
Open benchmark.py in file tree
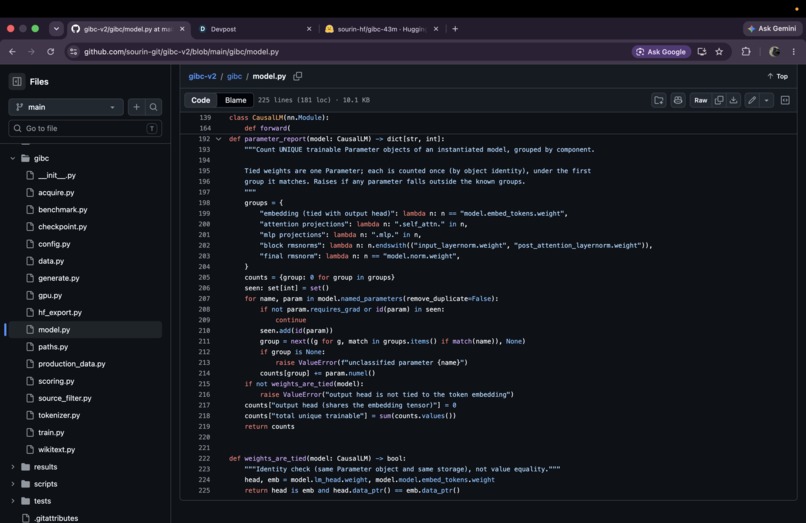[63, 209]
